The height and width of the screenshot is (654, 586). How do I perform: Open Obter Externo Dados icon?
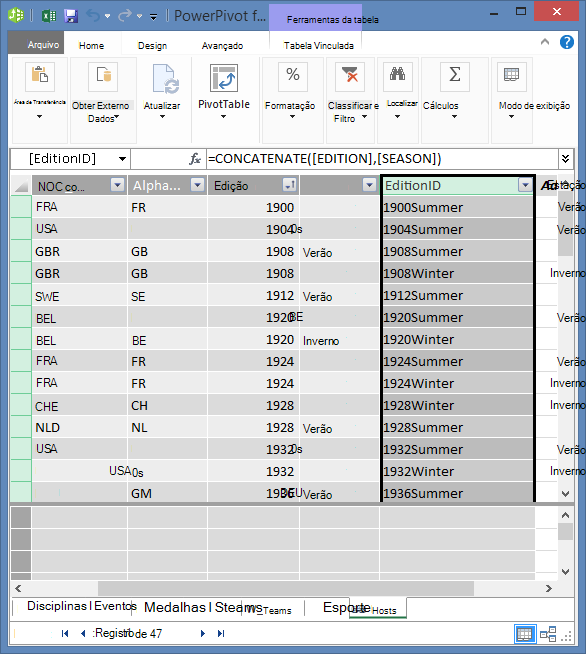click(103, 76)
